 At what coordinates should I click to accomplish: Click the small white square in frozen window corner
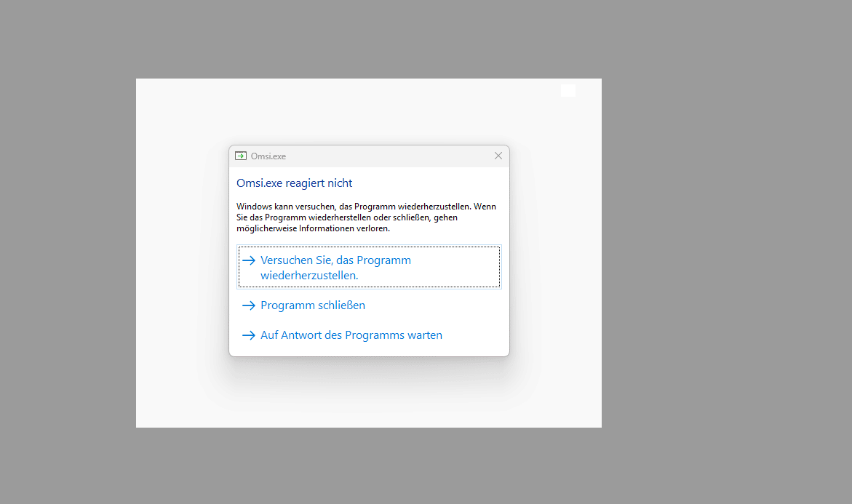tap(568, 90)
